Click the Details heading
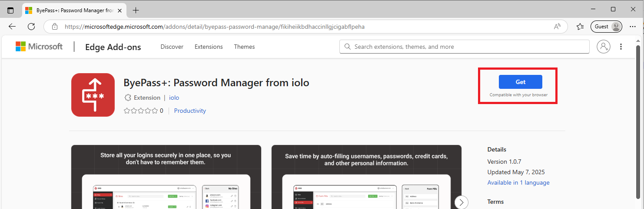 pyautogui.click(x=497, y=149)
